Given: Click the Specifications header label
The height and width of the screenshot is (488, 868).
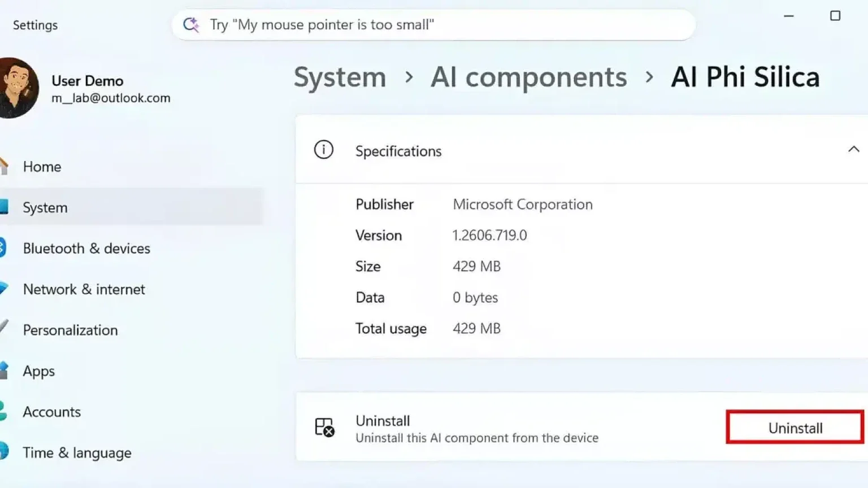Looking at the screenshot, I should click(398, 151).
